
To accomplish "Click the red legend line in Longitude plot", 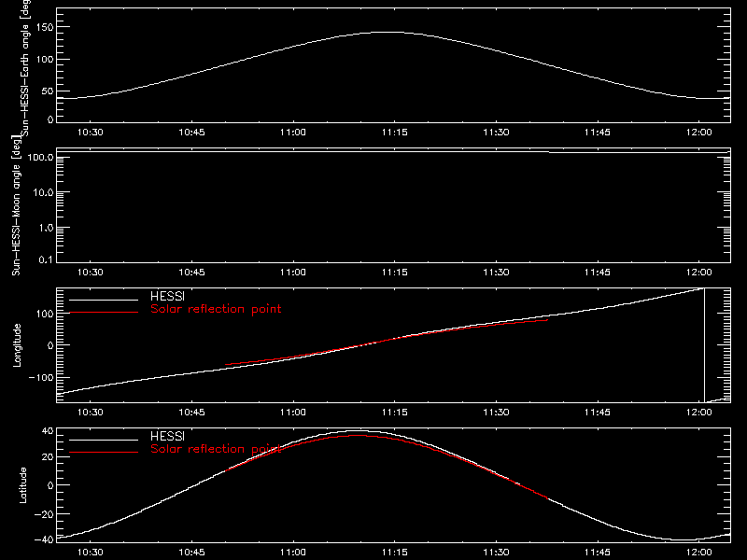I will [104, 313].
